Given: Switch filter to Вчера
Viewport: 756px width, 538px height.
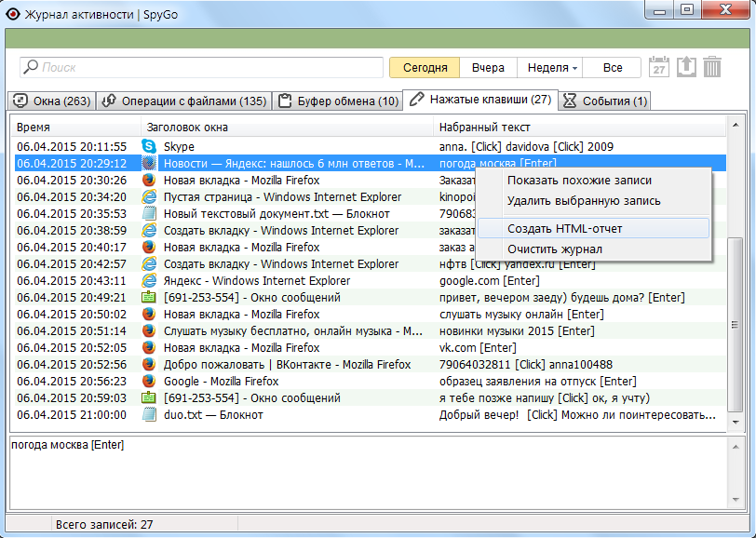Looking at the screenshot, I should 488,68.
